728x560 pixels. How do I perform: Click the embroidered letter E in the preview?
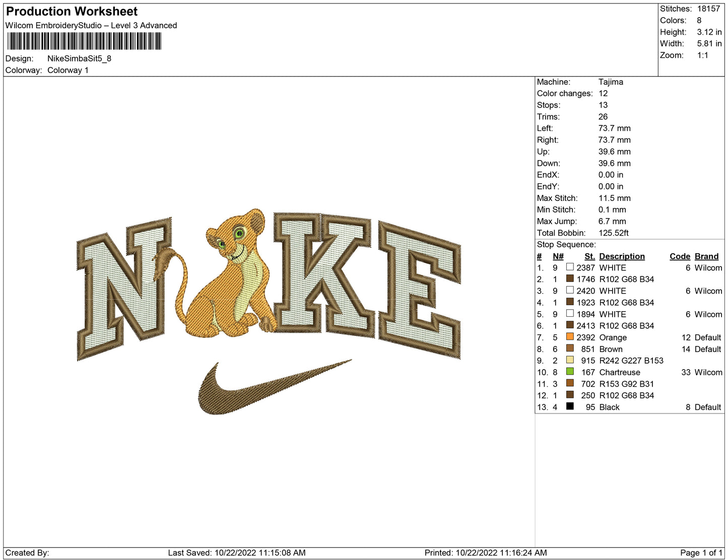420,290
